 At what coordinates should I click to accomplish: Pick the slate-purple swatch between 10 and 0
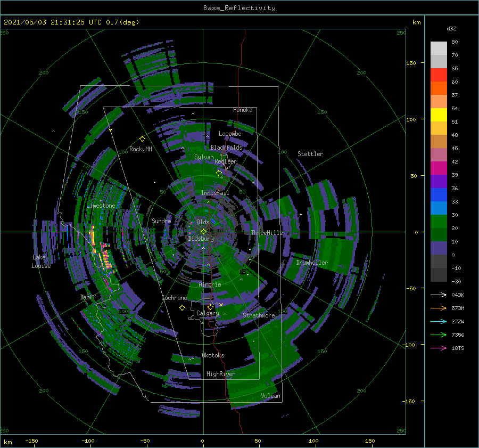pyautogui.click(x=439, y=248)
